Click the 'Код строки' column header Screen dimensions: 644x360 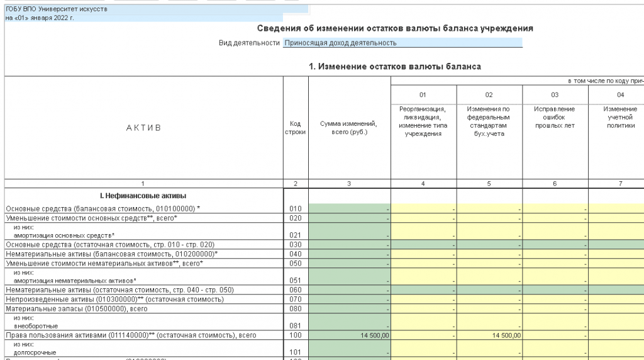pos(296,128)
